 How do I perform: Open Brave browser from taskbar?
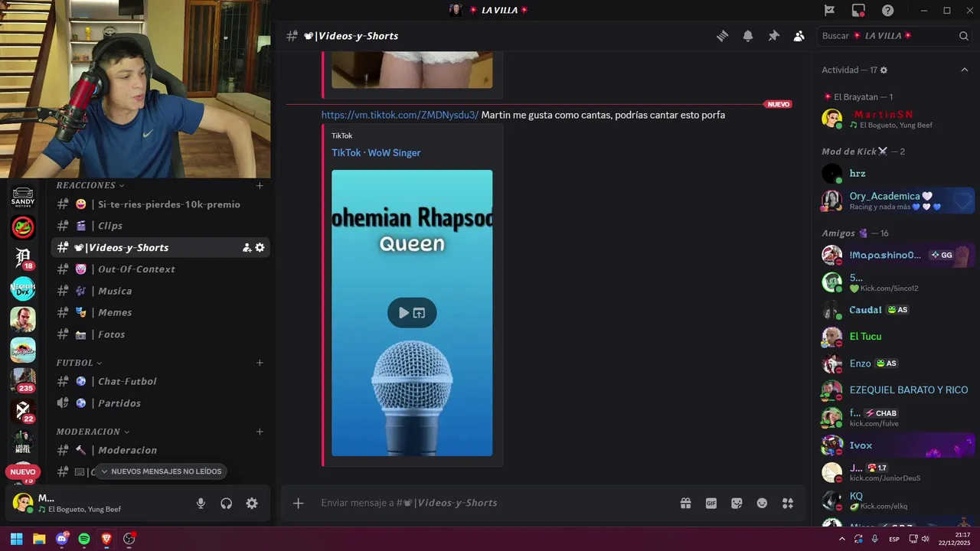(106, 539)
